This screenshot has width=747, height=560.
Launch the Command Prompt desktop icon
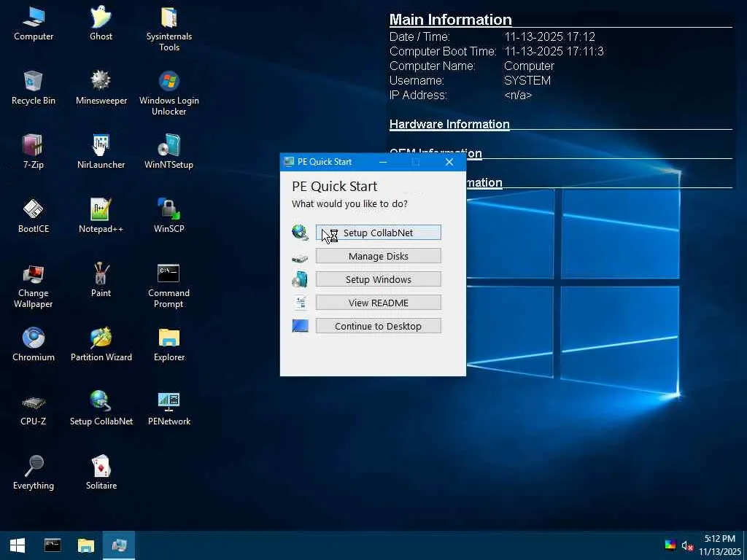169,286
